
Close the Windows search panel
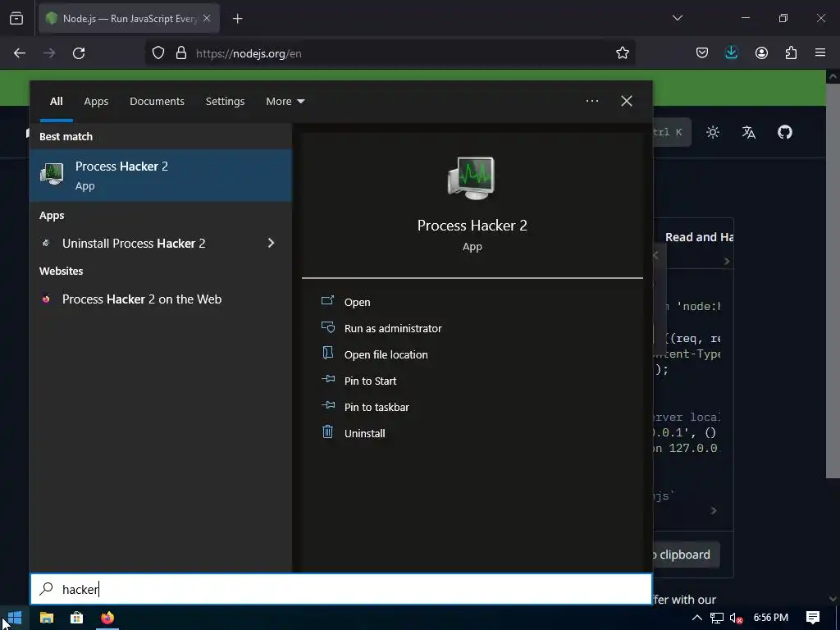coord(626,101)
